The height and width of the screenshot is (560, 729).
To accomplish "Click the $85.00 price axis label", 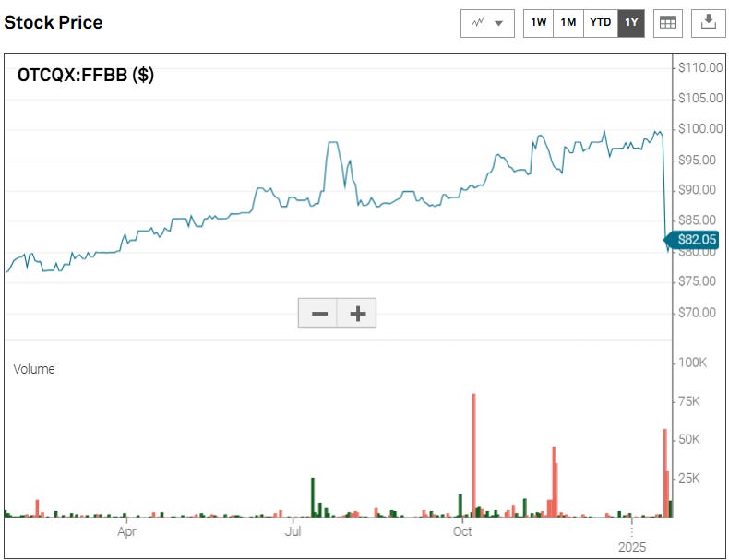I will click(697, 220).
